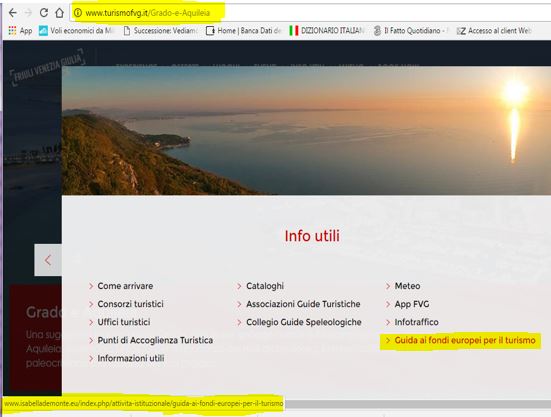Viewport: 551px width, 417px height.
Task: Click the sunset coastline banner image
Action: (306, 130)
